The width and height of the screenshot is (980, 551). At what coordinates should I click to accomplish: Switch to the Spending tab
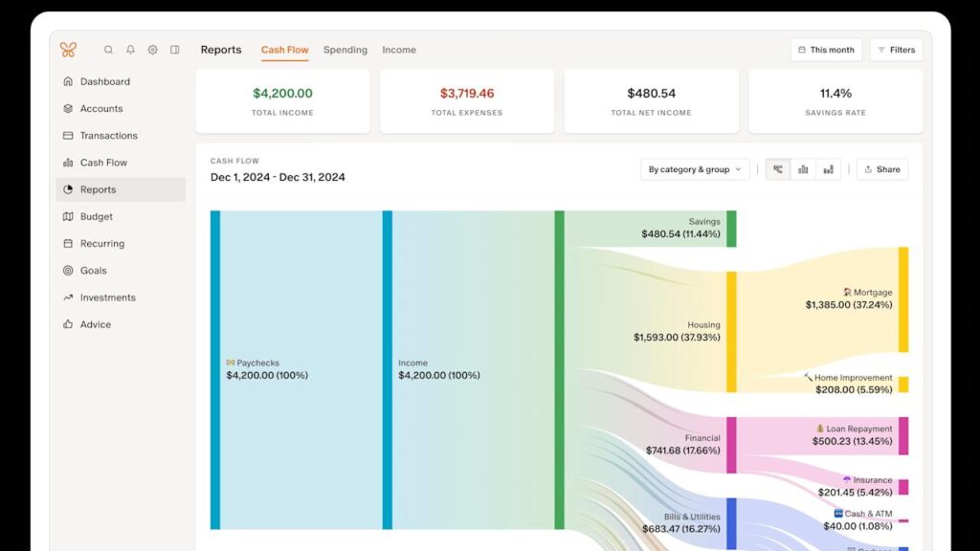[x=345, y=50]
